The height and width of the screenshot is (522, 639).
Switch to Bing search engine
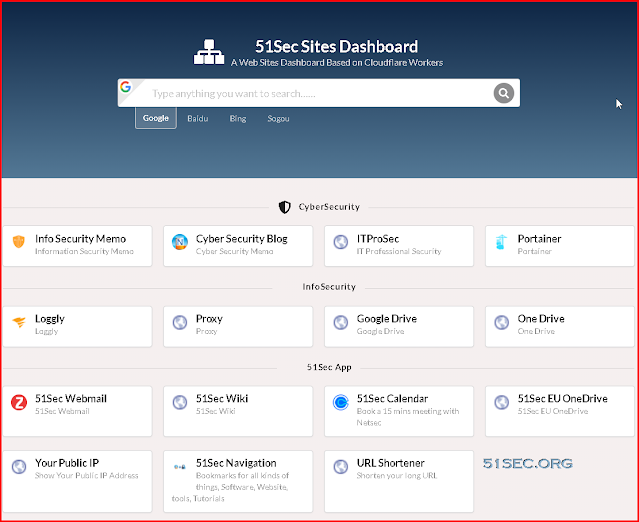coord(238,119)
